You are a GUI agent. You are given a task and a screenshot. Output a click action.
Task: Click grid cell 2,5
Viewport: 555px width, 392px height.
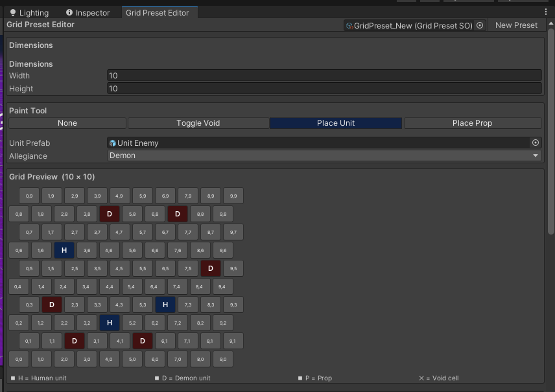pos(75,268)
